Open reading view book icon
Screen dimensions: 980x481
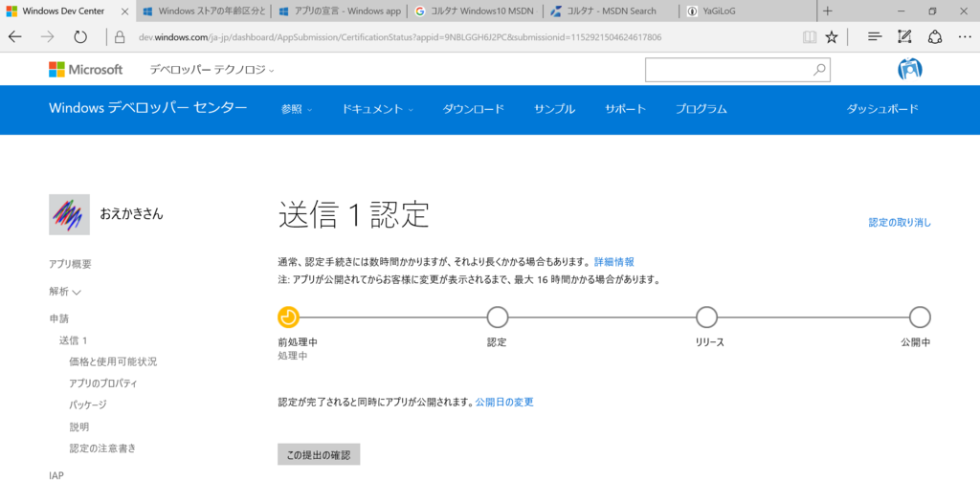click(x=810, y=37)
